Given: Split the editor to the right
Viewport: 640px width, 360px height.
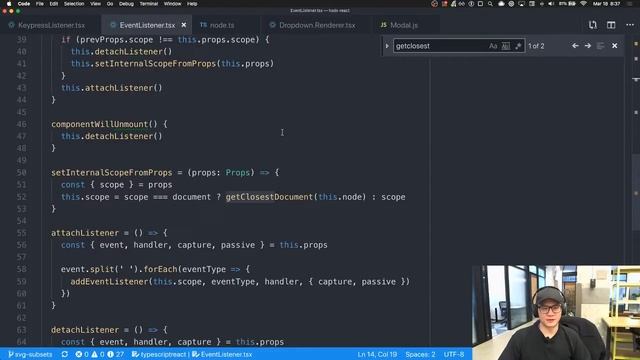Looking at the screenshot, I should pos(611,25).
